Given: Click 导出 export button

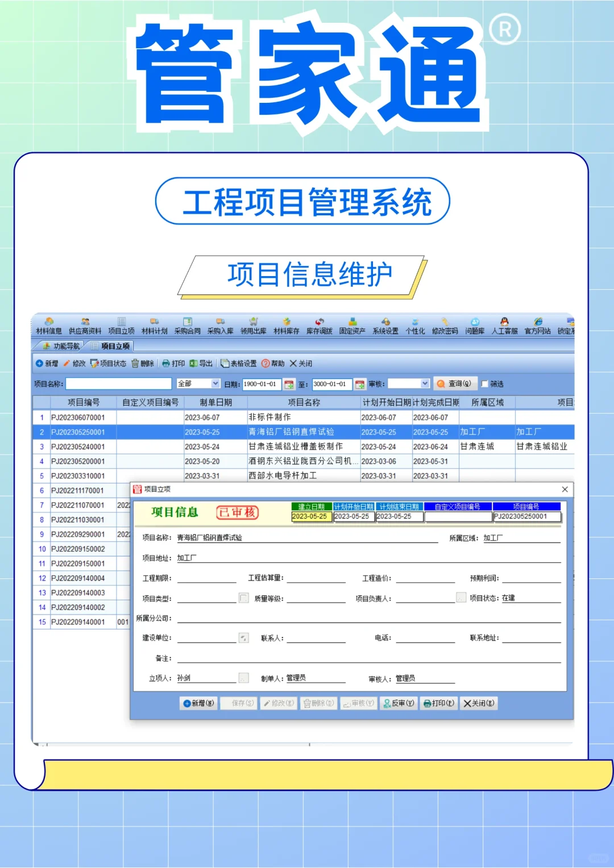Looking at the screenshot, I should pyautogui.click(x=201, y=364).
